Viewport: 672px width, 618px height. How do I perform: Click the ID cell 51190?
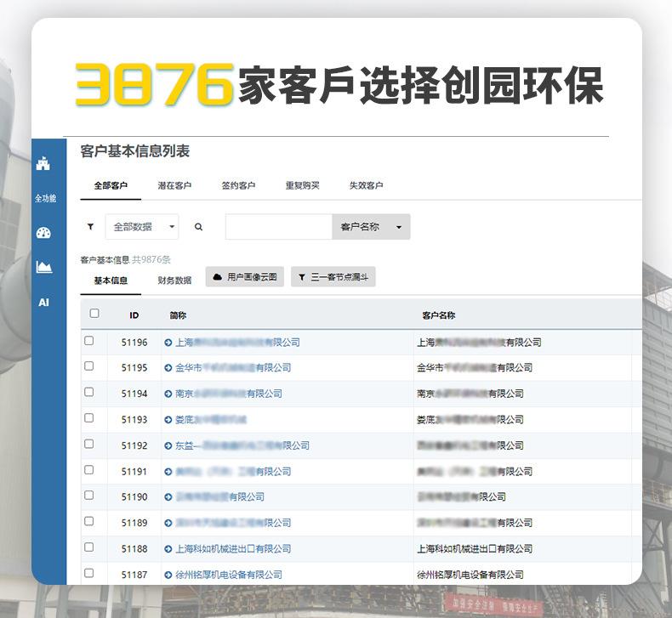(x=134, y=496)
